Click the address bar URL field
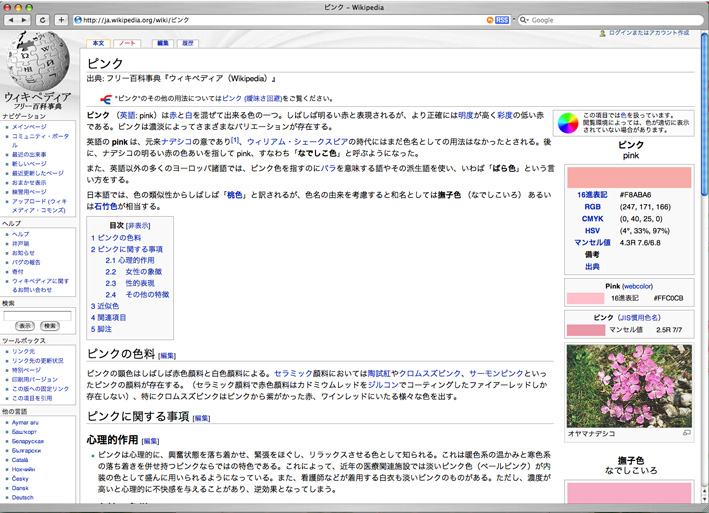 (280, 20)
